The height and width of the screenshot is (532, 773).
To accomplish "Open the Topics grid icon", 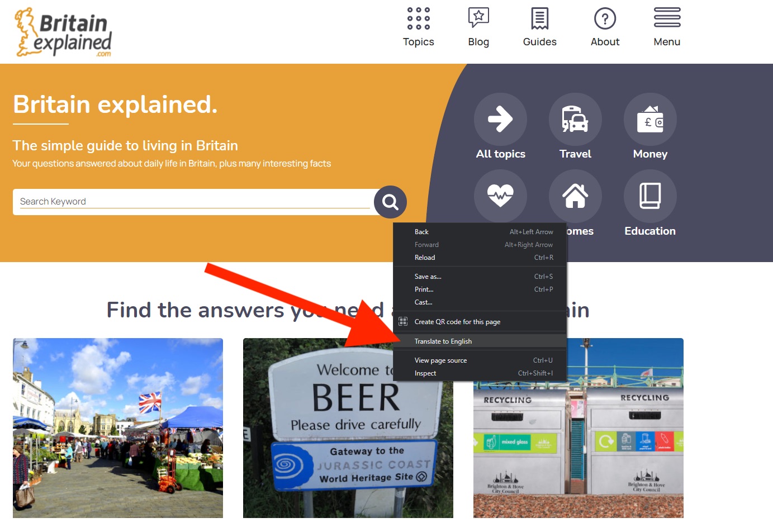I will tap(419, 18).
